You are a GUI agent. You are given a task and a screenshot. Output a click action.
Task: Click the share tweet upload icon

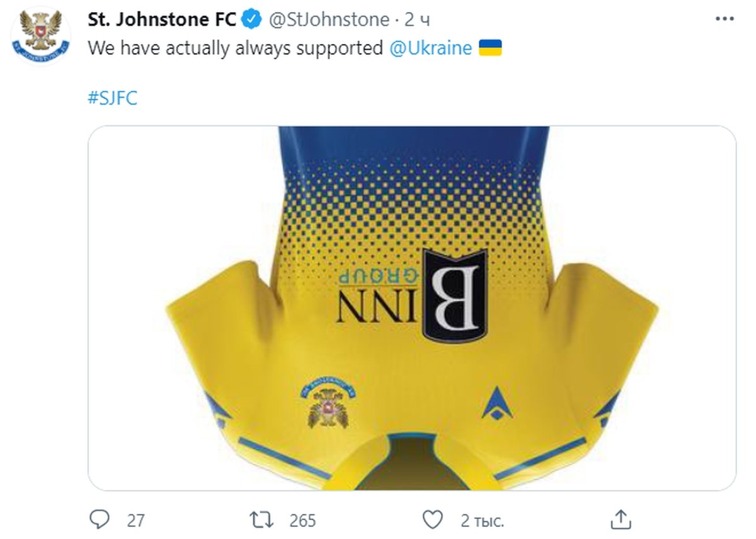click(621, 520)
